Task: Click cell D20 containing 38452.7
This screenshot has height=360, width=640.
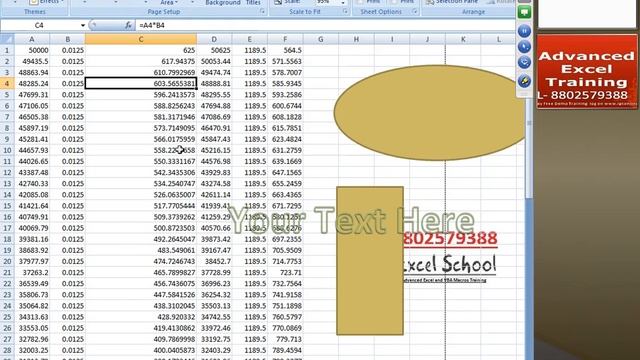Action: (x=214, y=261)
